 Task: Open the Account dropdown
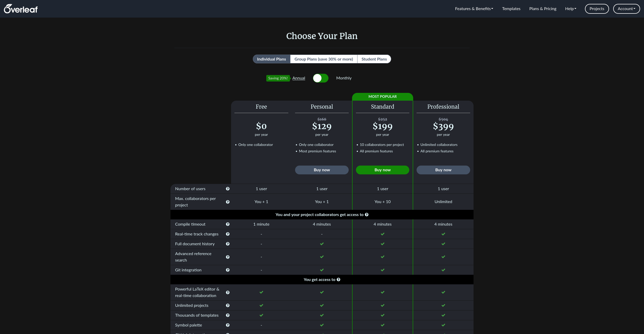pos(626,9)
